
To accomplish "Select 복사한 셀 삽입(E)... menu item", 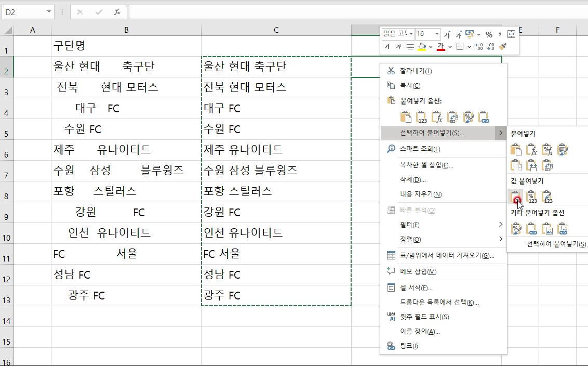I will tap(444, 165).
